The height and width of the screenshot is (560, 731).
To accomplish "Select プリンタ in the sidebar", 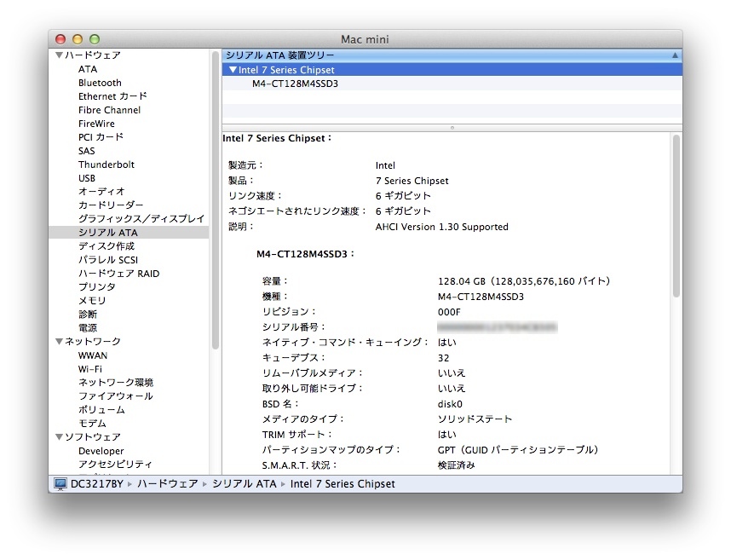I will (x=97, y=286).
